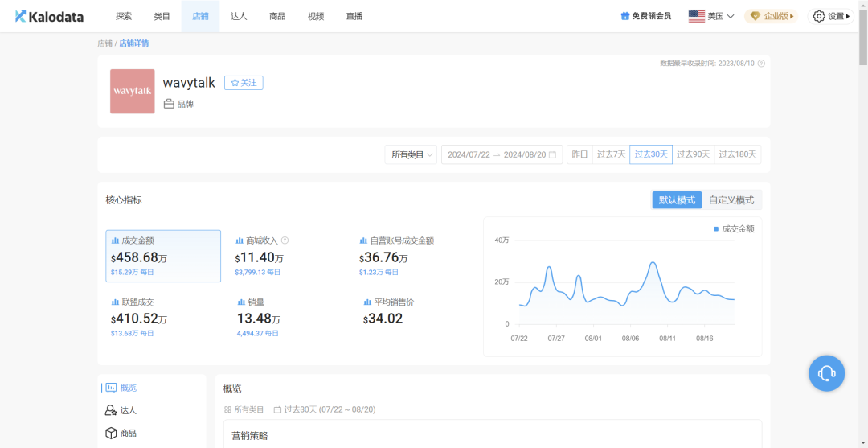
Task: Open the 达人 nav tab in the top bar
Action: pos(239,17)
